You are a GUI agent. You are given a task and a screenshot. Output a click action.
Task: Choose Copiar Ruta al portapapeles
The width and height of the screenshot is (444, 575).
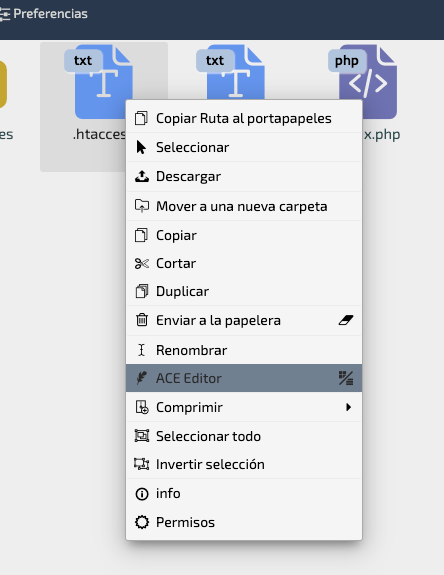pyautogui.click(x=244, y=118)
